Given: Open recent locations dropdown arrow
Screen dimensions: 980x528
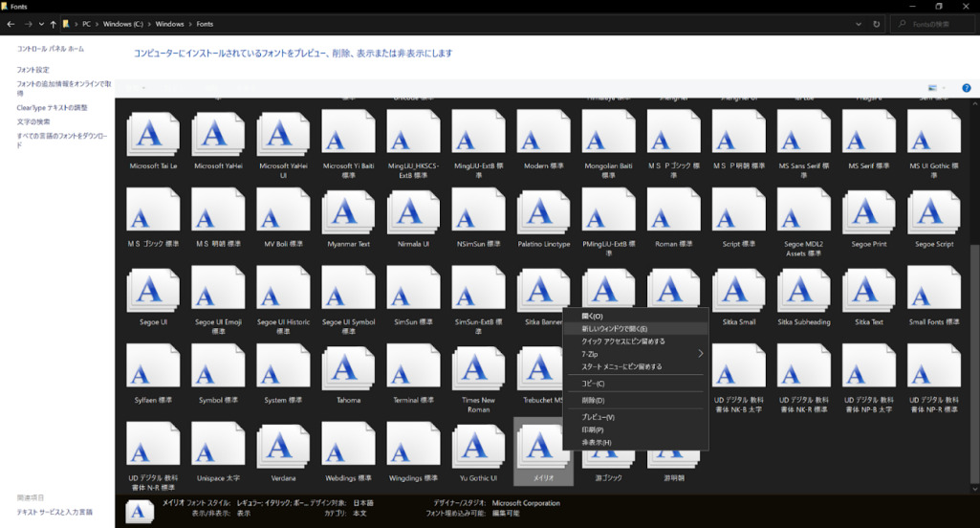Looking at the screenshot, I should coord(41,24).
